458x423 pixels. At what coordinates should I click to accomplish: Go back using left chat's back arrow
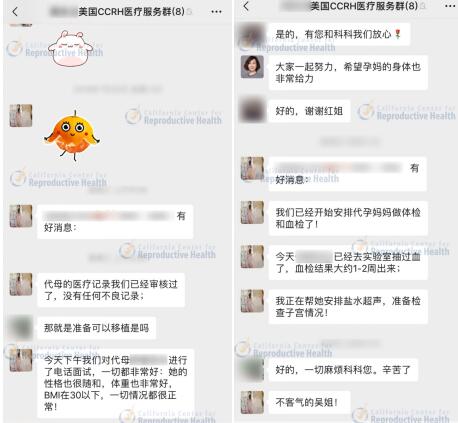15,12
